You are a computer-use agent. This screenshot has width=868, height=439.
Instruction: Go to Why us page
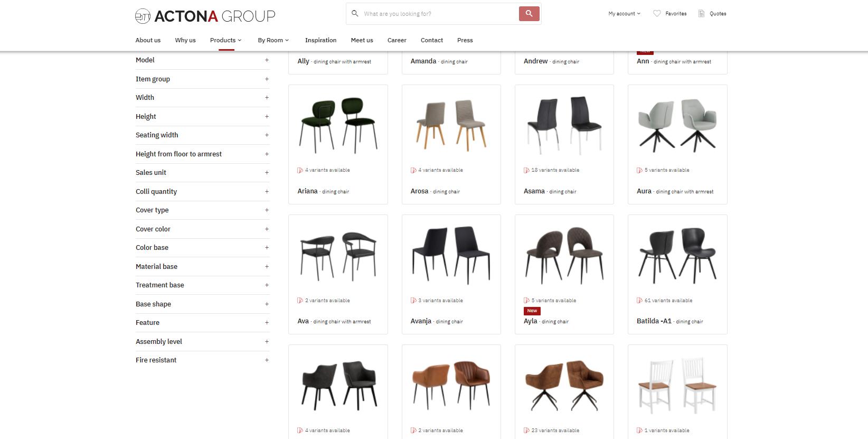point(185,40)
